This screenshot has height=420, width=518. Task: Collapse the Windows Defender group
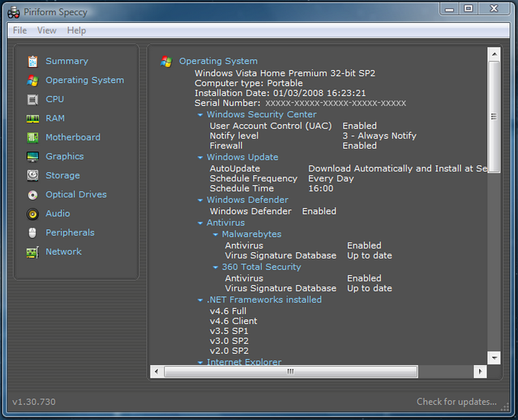(200, 200)
